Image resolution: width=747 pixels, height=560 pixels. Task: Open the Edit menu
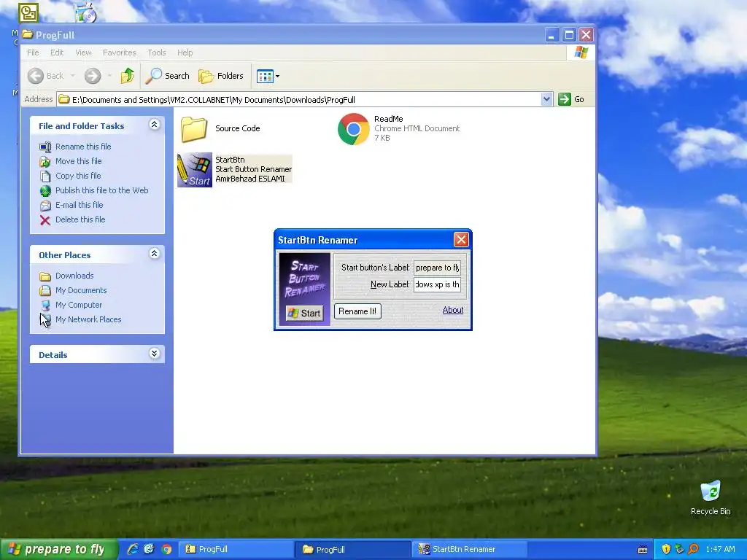click(57, 52)
